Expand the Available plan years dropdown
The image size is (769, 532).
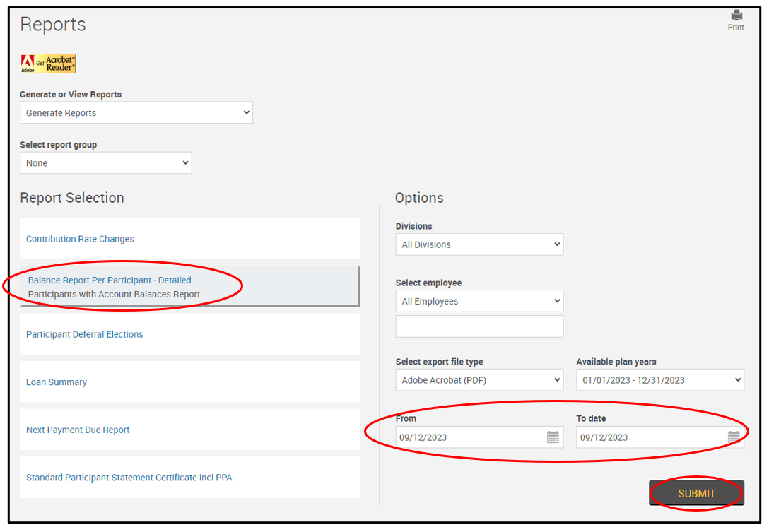coord(659,380)
